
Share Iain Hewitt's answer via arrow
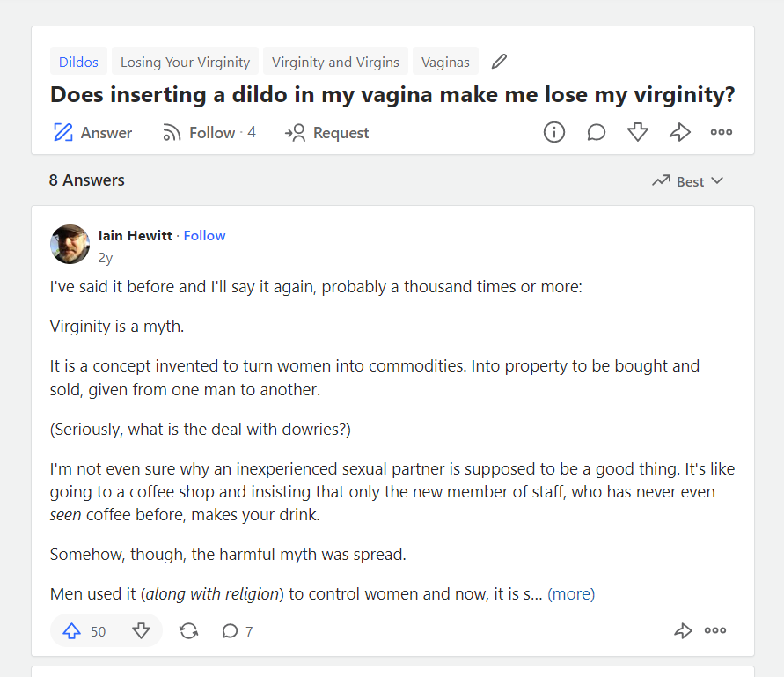[683, 630]
